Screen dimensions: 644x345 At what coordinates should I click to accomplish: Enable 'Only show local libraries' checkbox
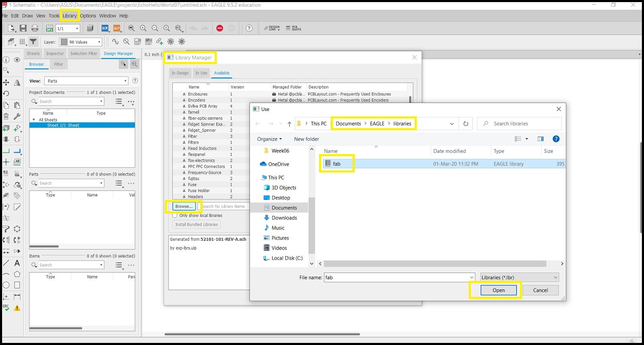point(175,216)
